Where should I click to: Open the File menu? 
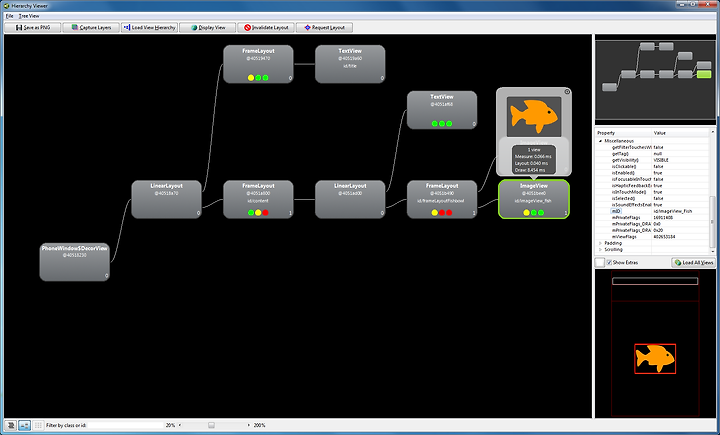[9, 16]
